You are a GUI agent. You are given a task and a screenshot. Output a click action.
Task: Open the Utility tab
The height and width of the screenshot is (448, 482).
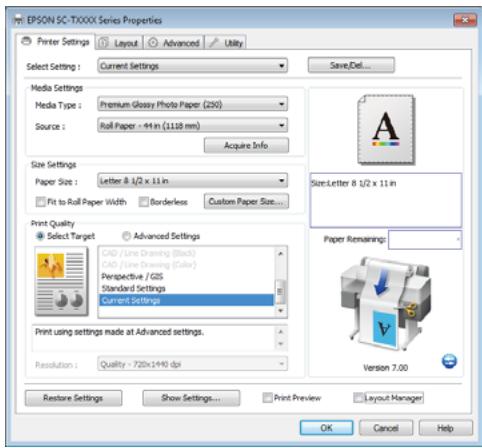pyautogui.click(x=226, y=43)
